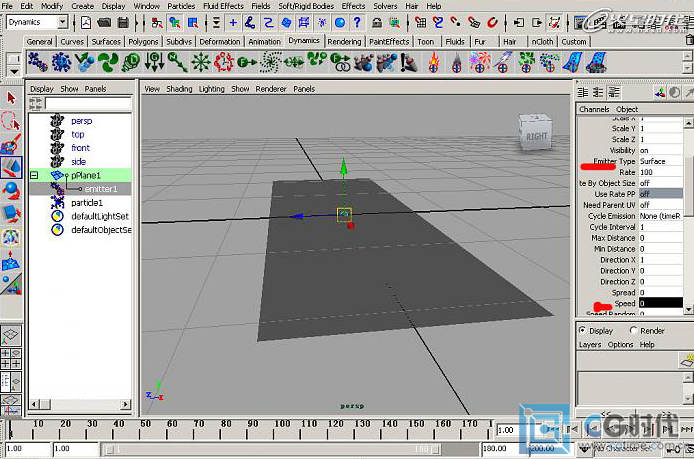Activate the Lasso select tool
Image resolution: width=694 pixels, height=459 pixels.
coord(11,121)
